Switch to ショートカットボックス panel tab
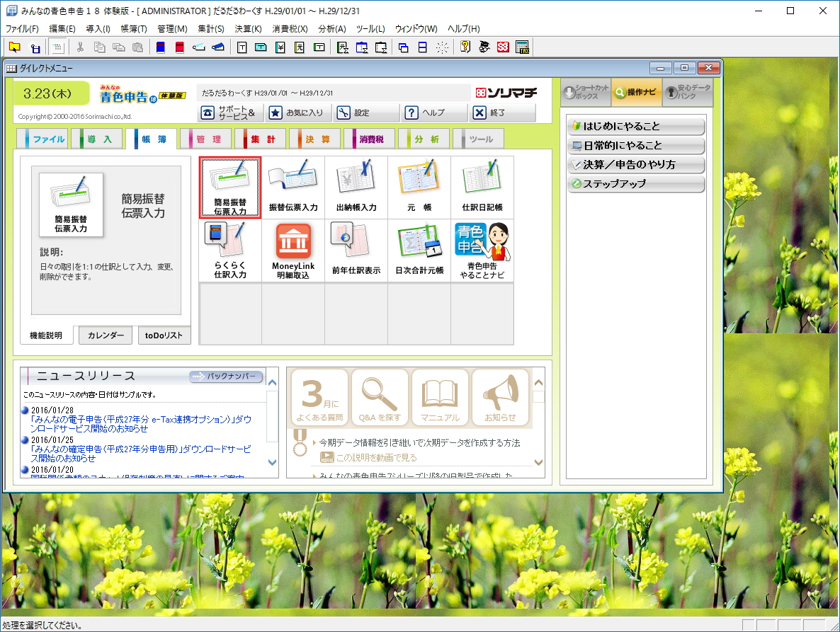The image size is (840, 632). (x=586, y=92)
